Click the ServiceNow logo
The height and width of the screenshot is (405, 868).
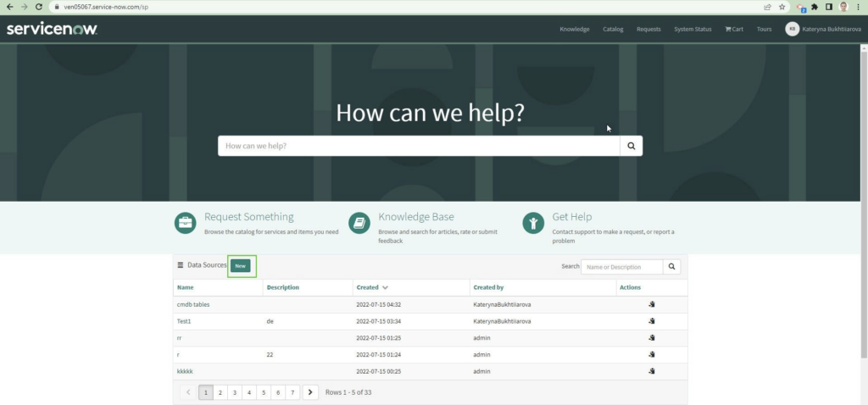point(52,29)
